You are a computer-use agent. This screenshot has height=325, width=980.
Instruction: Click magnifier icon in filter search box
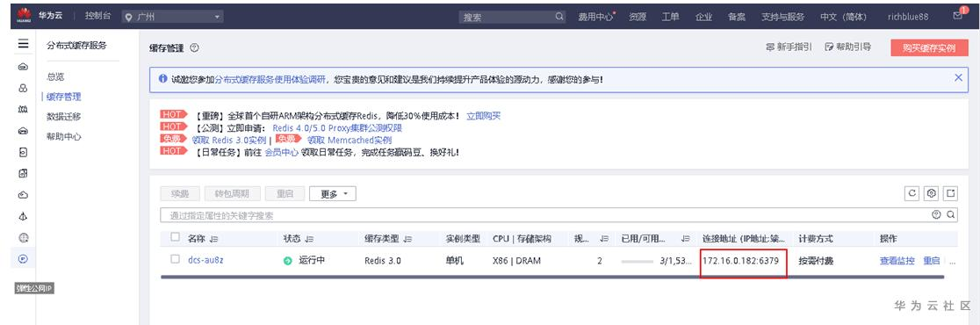(950, 215)
